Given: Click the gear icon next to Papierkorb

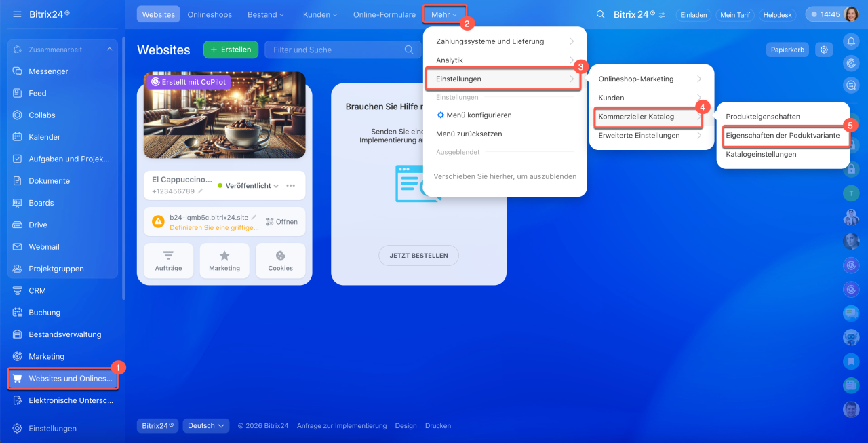Looking at the screenshot, I should coord(824,50).
